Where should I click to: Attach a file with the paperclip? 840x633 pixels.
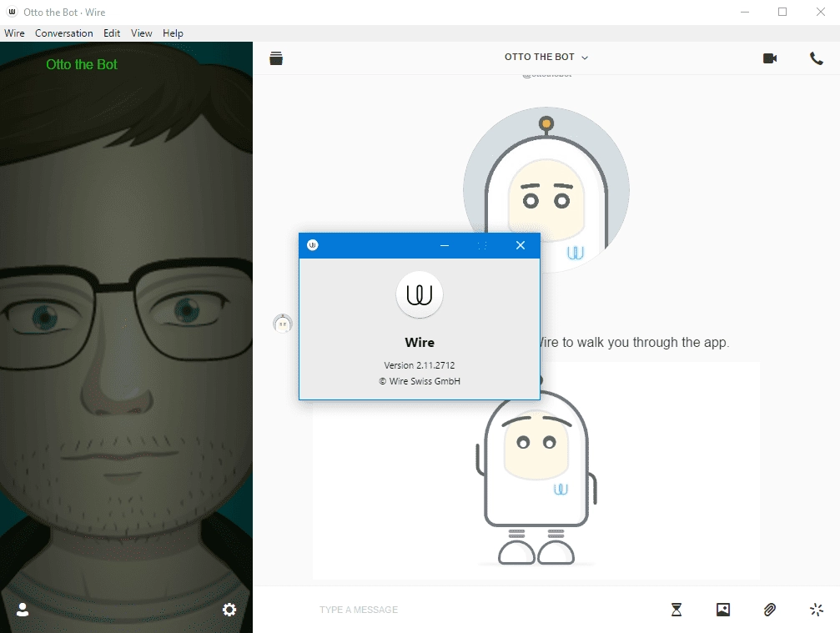(770, 610)
